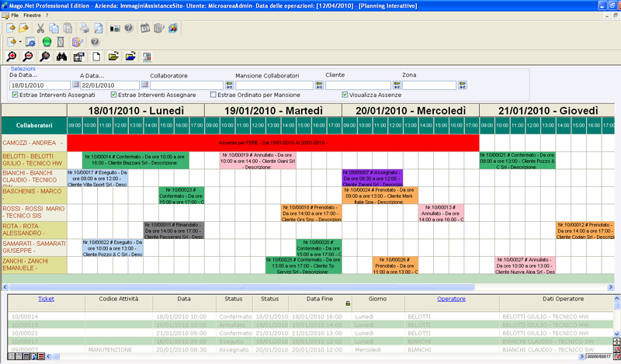Screen dimensions: 621x364
Task: Click the hourglass icon in second toolbar
Action: pyautogui.click(x=61, y=42)
